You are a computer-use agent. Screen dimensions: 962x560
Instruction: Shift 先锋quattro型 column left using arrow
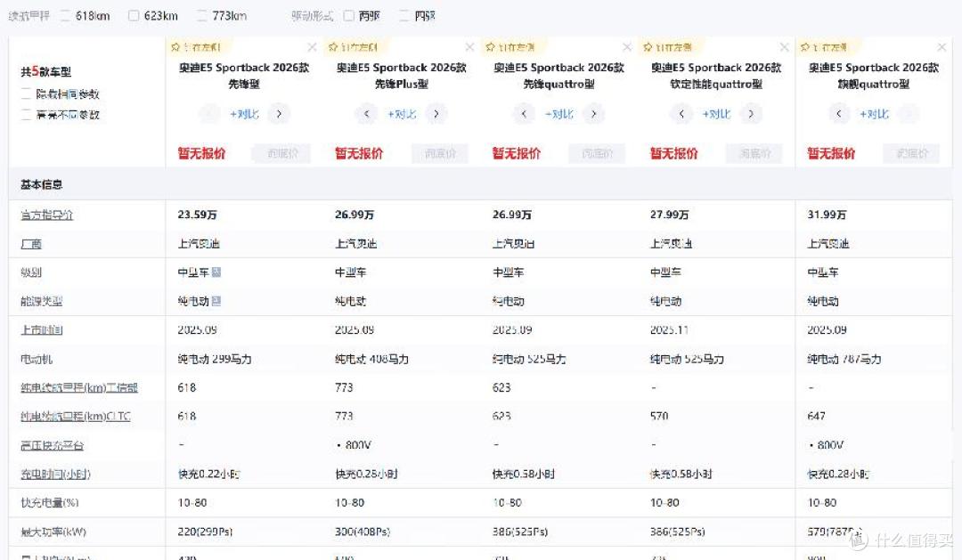click(x=524, y=113)
